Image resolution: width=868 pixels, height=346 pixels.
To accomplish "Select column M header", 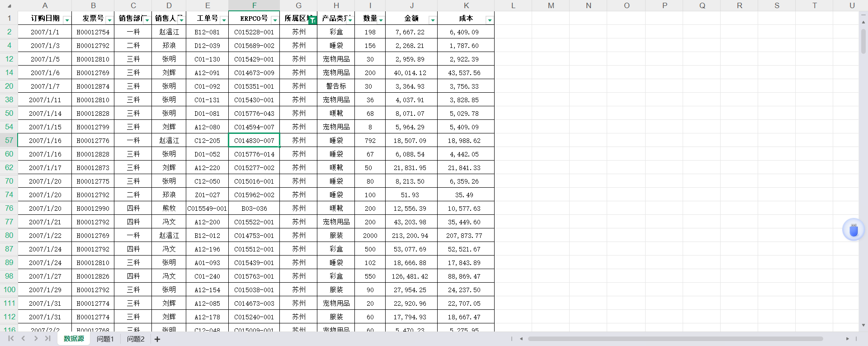I will point(551,5).
